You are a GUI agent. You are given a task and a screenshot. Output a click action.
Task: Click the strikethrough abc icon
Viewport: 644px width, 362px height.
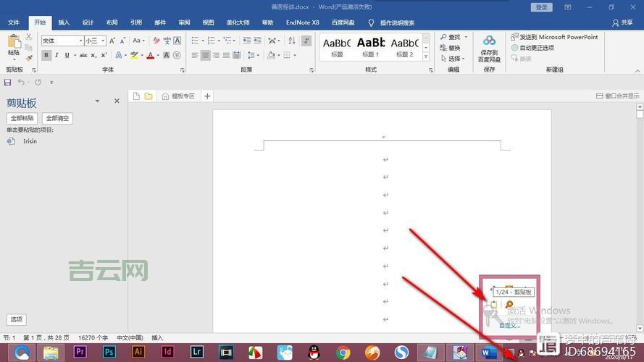coord(83,56)
